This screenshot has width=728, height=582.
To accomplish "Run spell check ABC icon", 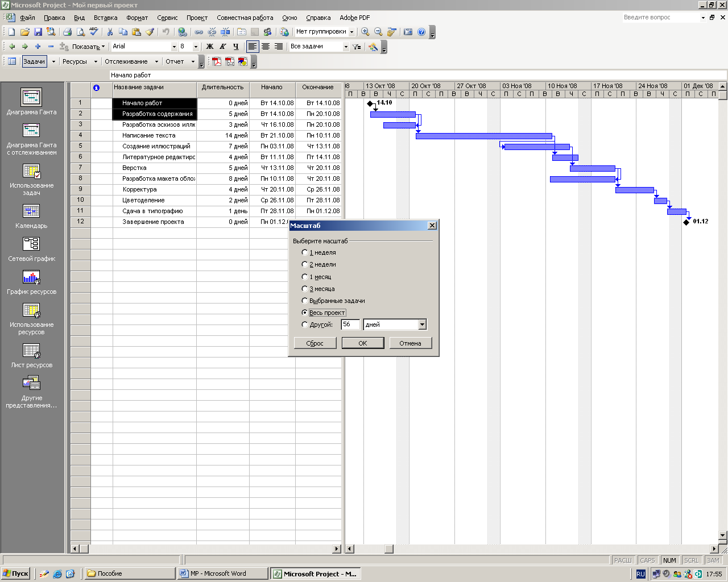I will pyautogui.click(x=94, y=32).
